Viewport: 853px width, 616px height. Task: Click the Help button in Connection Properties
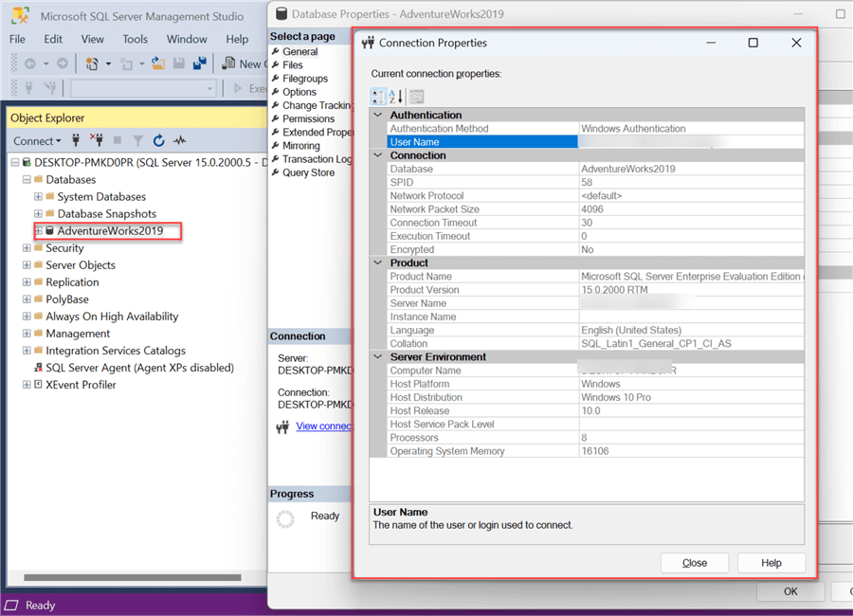tap(771, 563)
